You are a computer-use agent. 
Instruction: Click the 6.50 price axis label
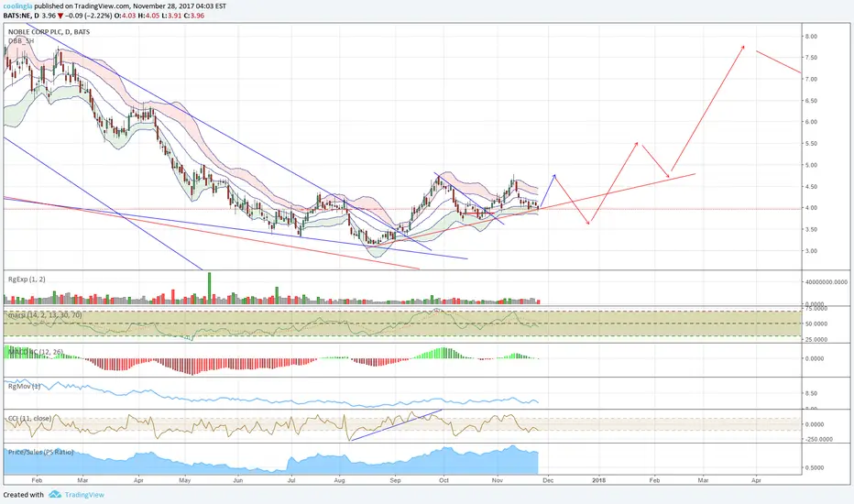pyautogui.click(x=811, y=101)
